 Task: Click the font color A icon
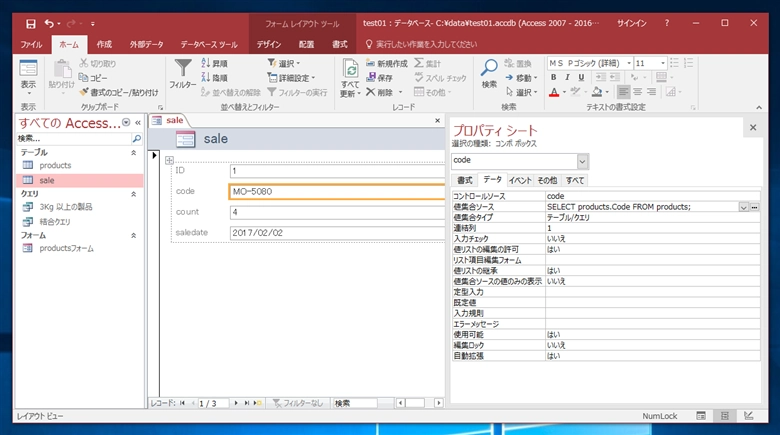pos(554,92)
